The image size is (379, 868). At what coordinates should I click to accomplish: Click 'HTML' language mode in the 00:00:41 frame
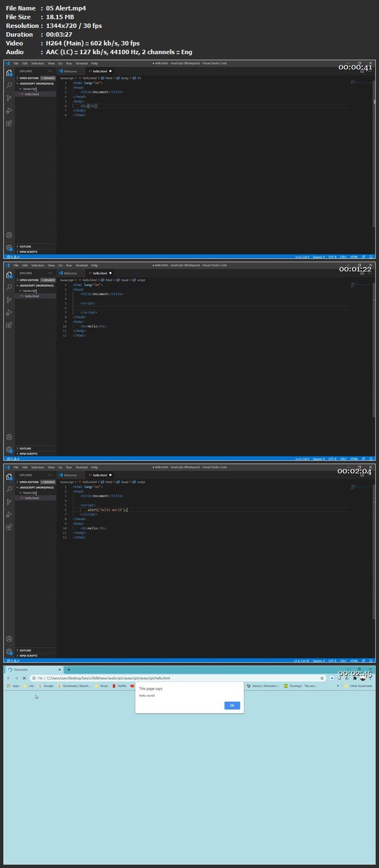click(x=354, y=257)
